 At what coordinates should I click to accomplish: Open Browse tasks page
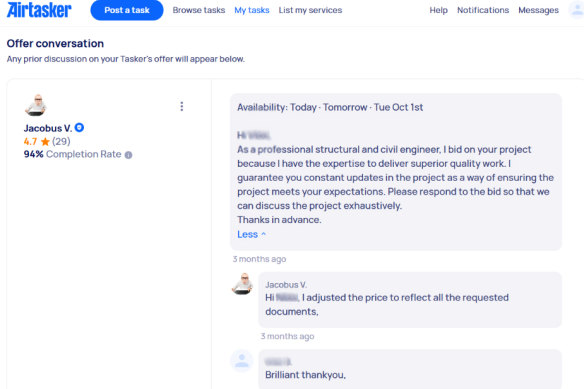[199, 10]
